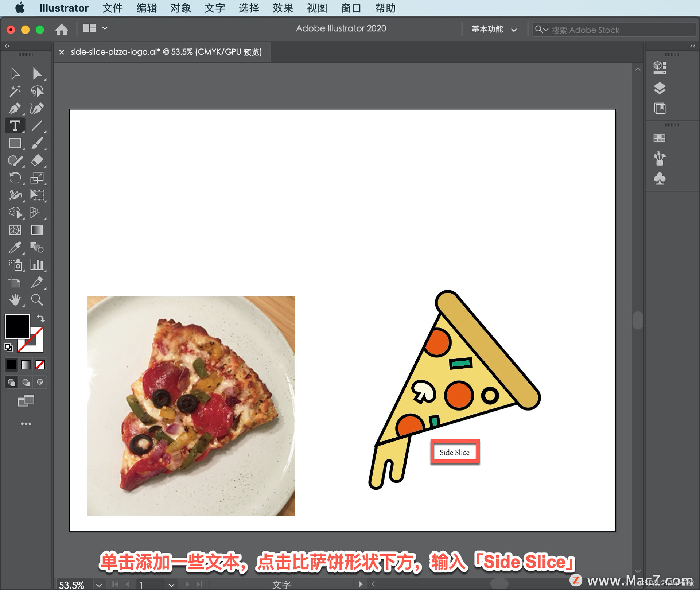Set paint mode to None
The image size is (700, 590).
click(x=40, y=364)
